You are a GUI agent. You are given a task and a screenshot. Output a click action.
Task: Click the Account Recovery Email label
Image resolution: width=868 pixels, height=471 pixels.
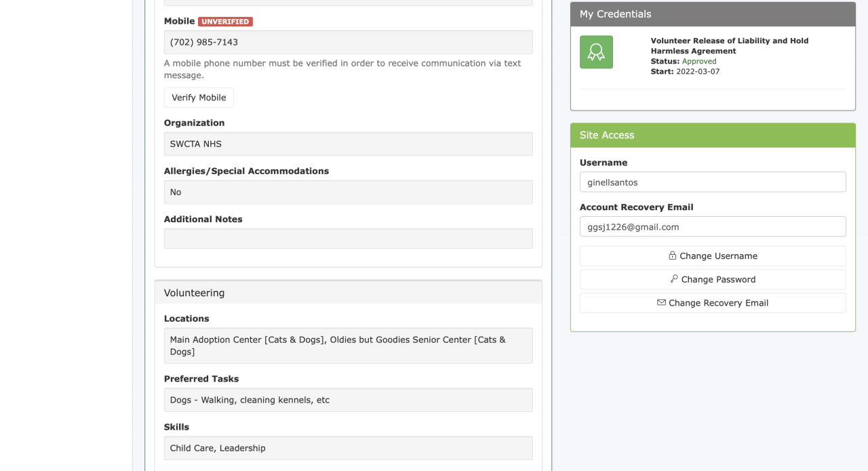pos(636,207)
